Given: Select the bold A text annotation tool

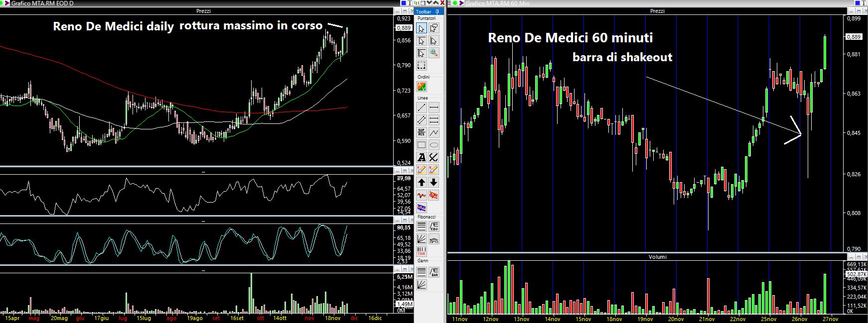Looking at the screenshot, I should (422, 157).
